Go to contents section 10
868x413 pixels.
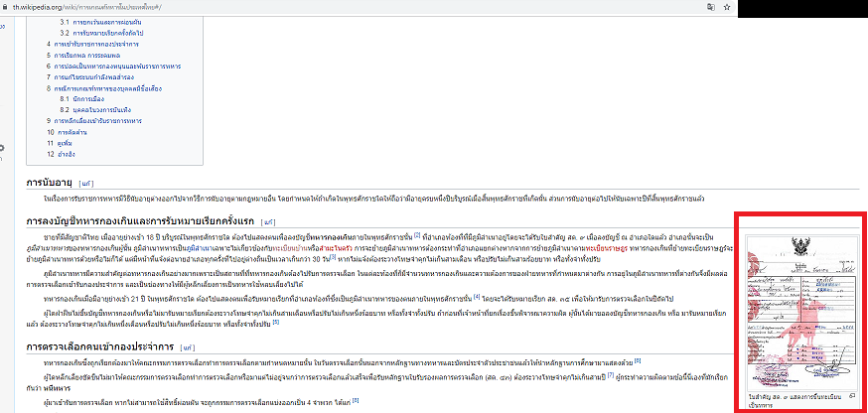coord(67,132)
